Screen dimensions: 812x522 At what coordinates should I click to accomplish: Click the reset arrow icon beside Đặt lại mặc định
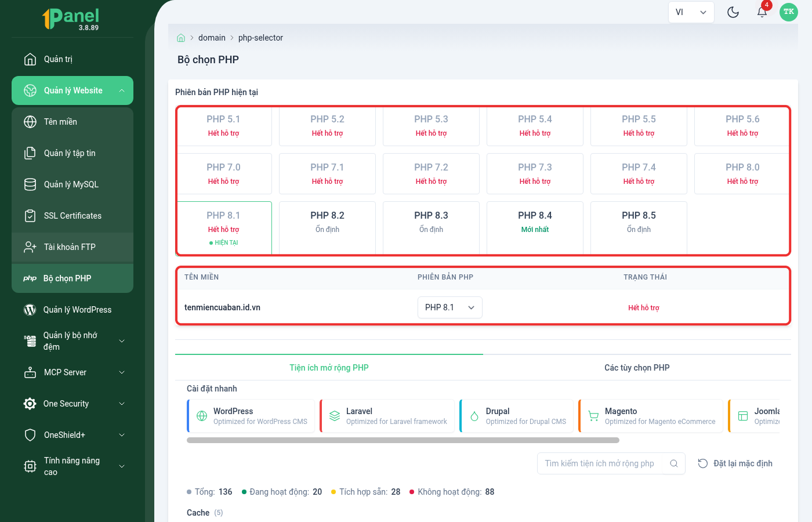point(703,463)
